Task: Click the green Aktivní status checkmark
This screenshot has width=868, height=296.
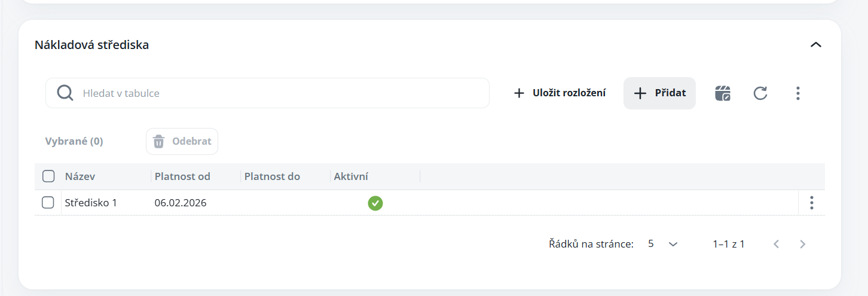Action: [x=375, y=203]
